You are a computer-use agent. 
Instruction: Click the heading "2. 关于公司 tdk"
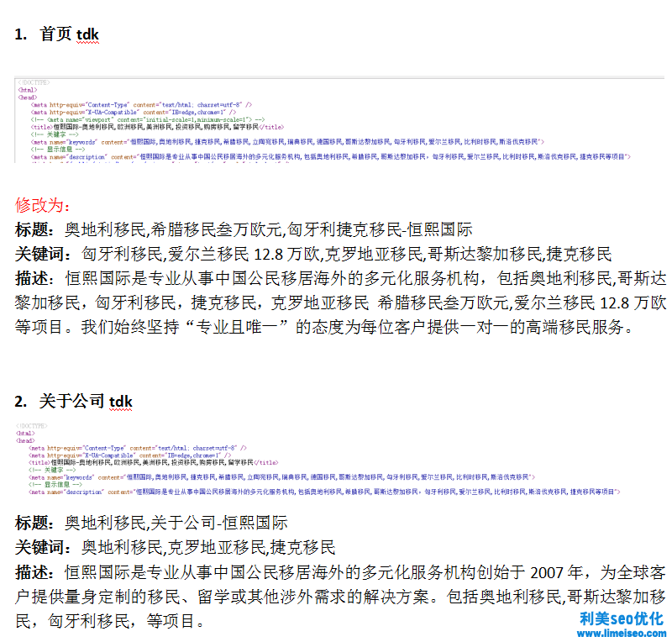tap(73, 402)
